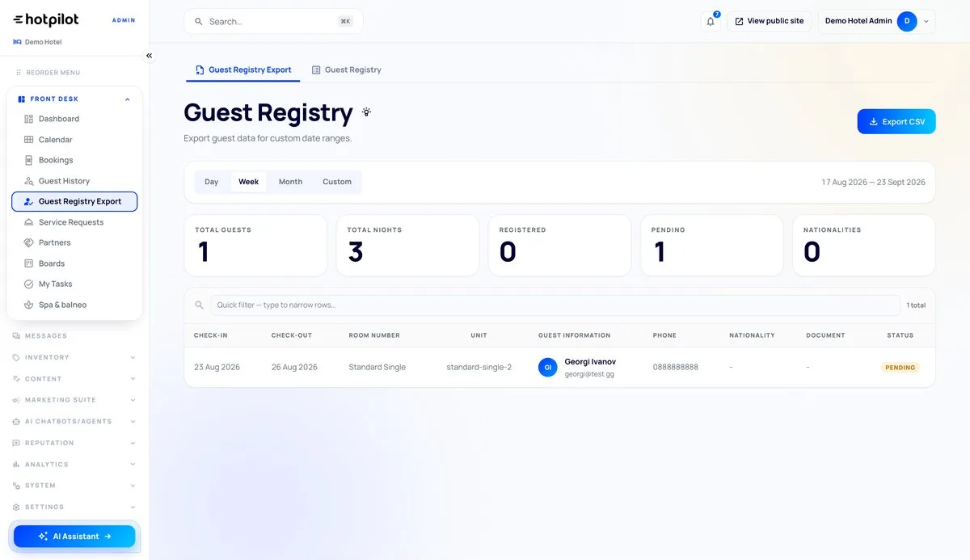Open the AI Assistant
Viewport: 970px width, 560px height.
coord(74,537)
